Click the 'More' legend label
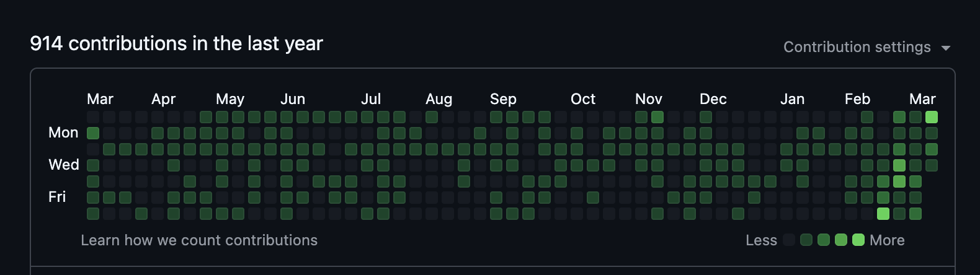Screen dimensions: 980x275 click(x=887, y=240)
